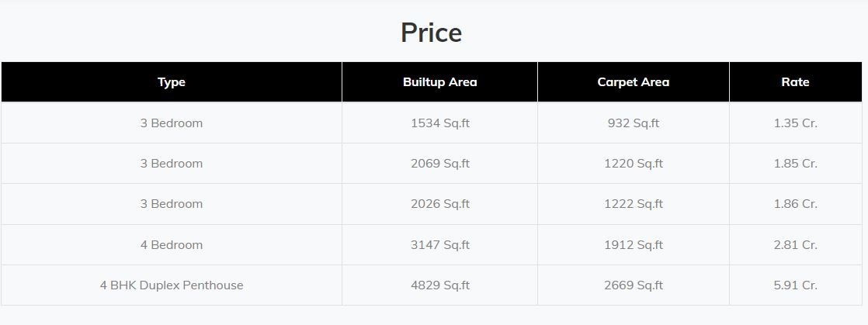868x325 pixels.
Task: Select the 4 Bedroom type cell
Action: tap(172, 245)
